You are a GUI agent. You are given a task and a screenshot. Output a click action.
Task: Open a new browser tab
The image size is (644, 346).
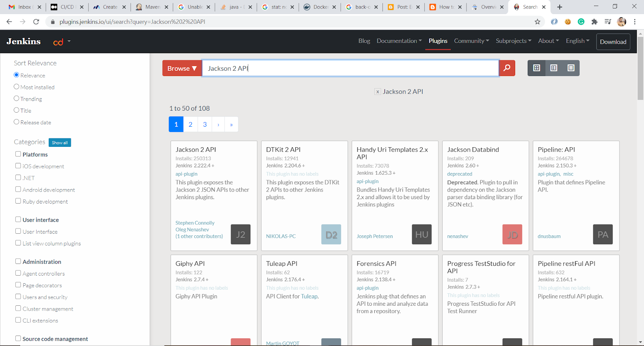pyautogui.click(x=559, y=7)
